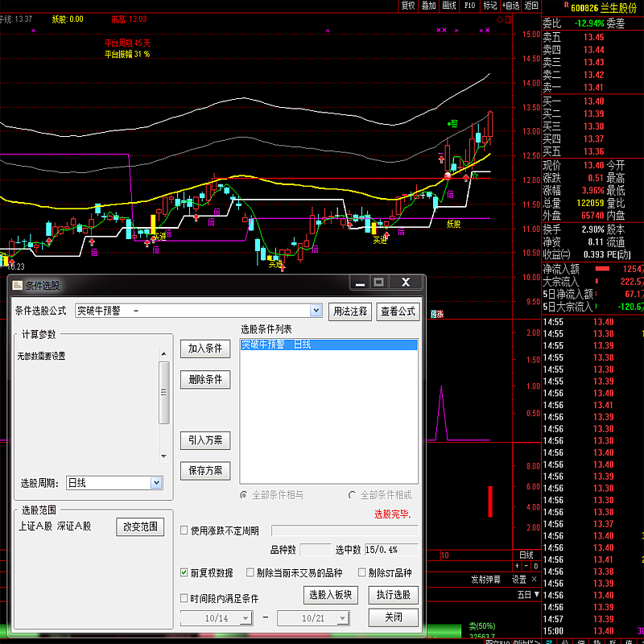Open the 选股周期 日线 dropdown

pos(156,483)
